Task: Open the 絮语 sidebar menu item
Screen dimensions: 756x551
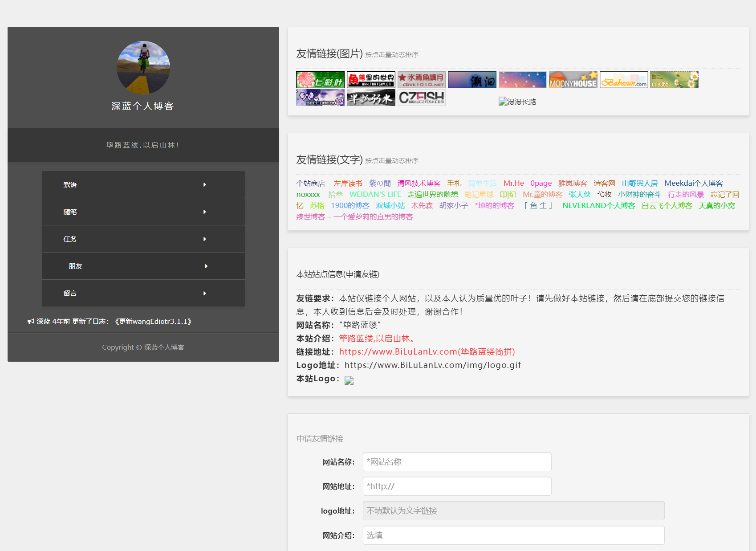Action: tap(143, 184)
